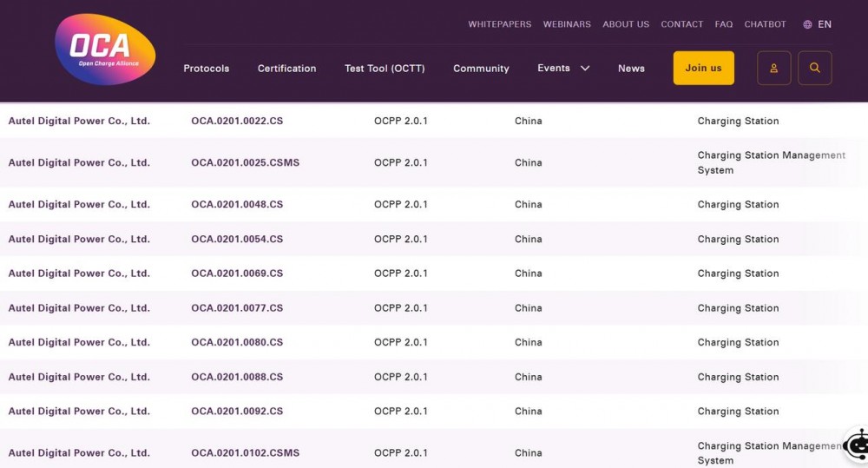Click Autel Digital Power in the 0069.CS row
This screenshot has width=868, height=468.
coord(79,273)
